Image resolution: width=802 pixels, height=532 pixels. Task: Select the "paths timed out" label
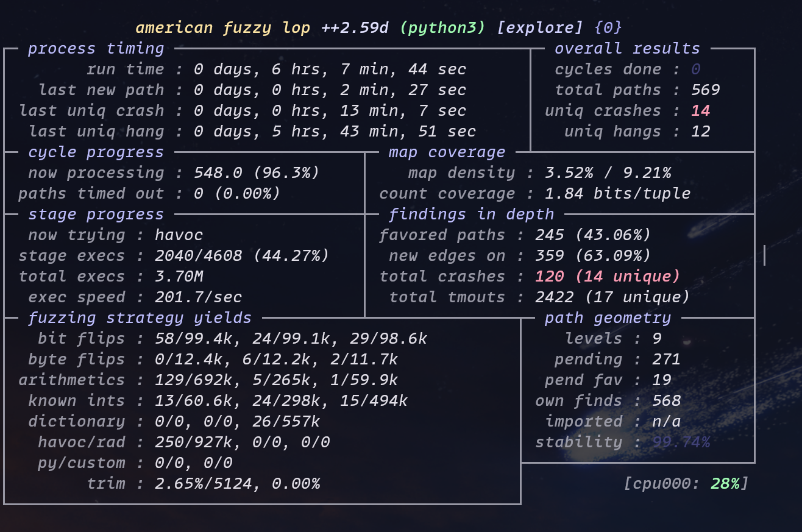pyautogui.click(x=91, y=194)
